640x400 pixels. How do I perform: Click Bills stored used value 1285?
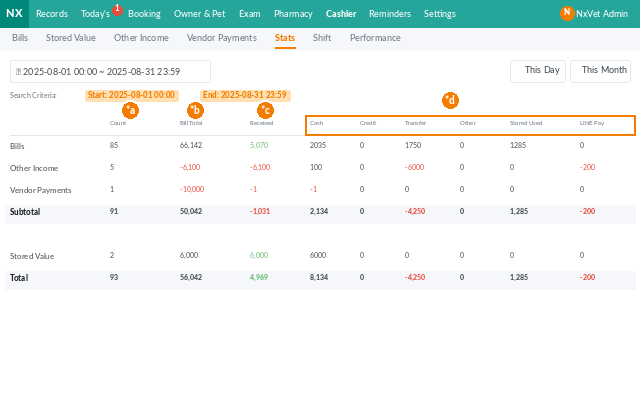click(518, 145)
